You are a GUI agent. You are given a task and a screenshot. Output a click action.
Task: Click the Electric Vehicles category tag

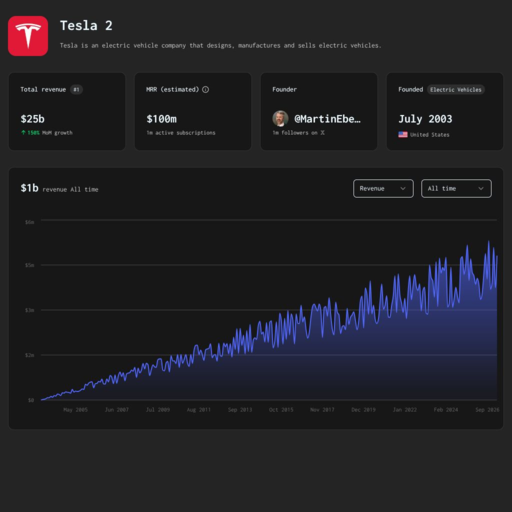tap(456, 90)
